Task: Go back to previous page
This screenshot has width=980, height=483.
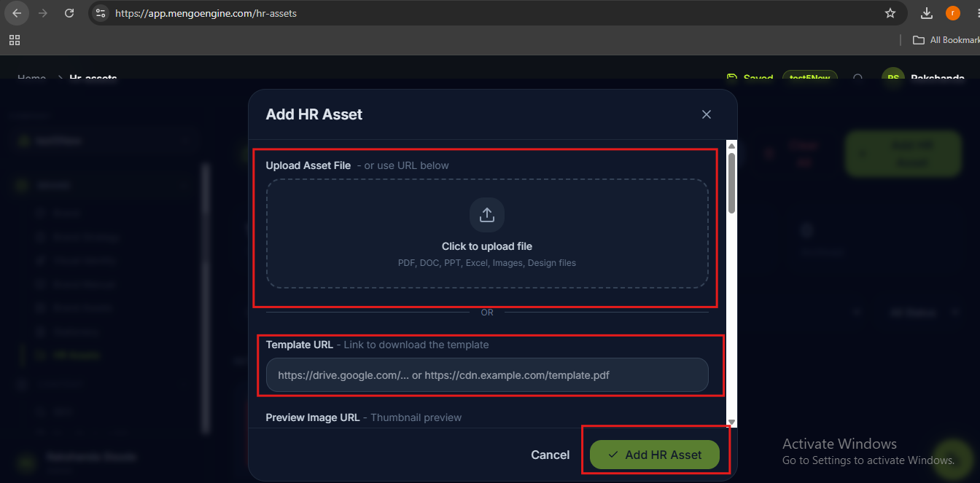Action: pyautogui.click(x=17, y=13)
